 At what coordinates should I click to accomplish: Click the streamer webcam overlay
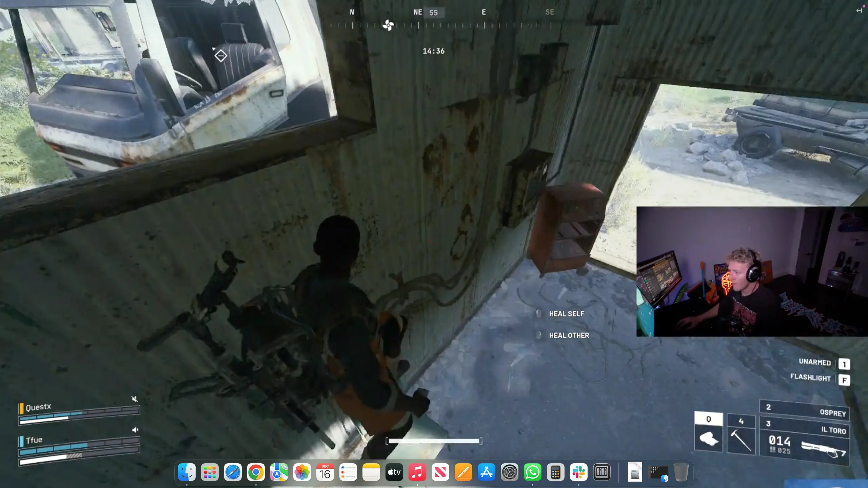(x=752, y=271)
